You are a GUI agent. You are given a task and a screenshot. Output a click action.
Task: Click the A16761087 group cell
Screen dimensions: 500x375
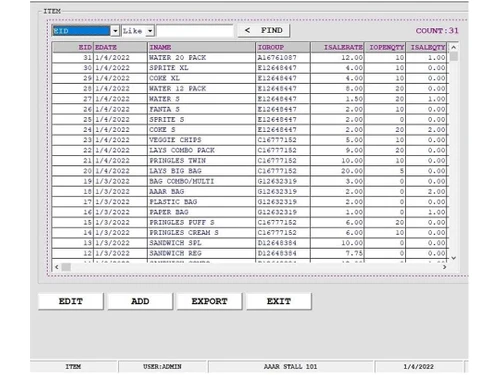coord(283,58)
